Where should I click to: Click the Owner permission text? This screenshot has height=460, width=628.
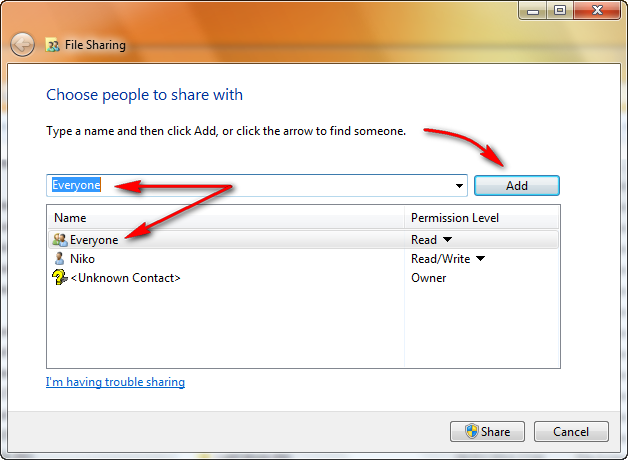[429, 278]
